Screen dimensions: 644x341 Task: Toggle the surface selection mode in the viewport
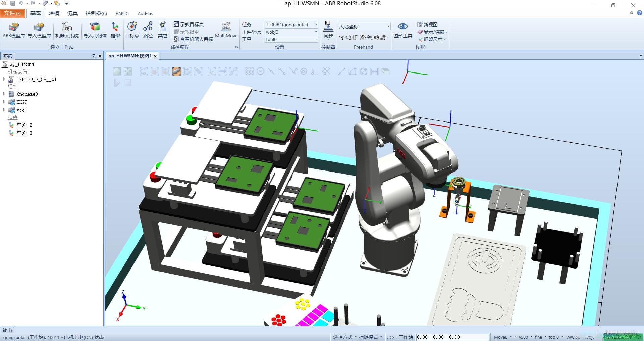tap(155, 71)
